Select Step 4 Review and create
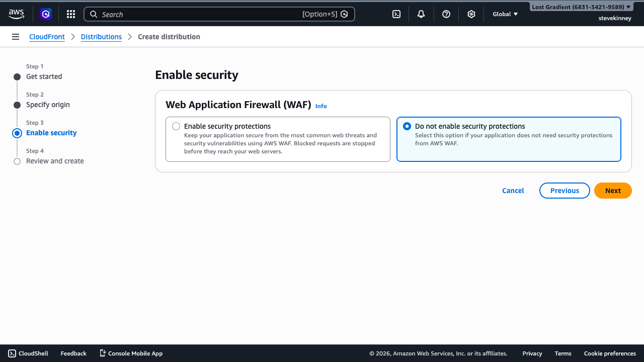 pos(55,161)
